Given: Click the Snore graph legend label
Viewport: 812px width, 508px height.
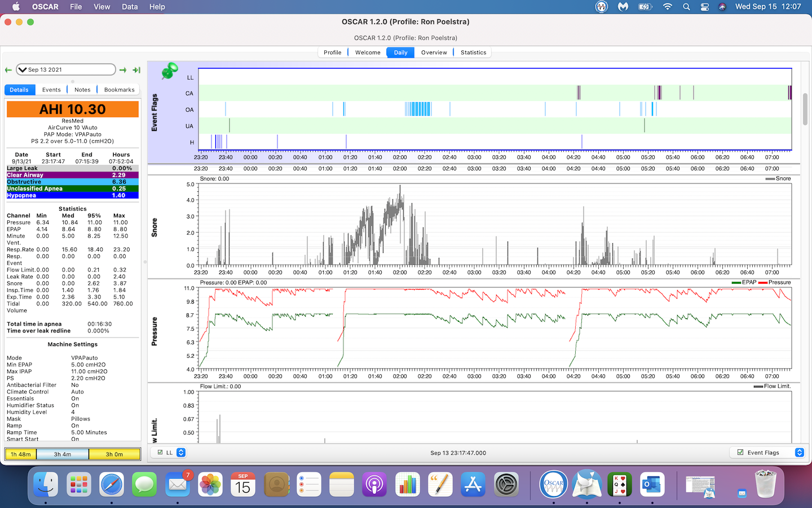Looking at the screenshot, I should pos(778,178).
